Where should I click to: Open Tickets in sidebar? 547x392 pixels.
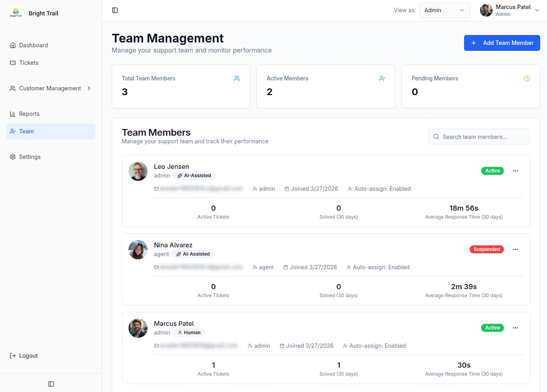(x=51, y=63)
